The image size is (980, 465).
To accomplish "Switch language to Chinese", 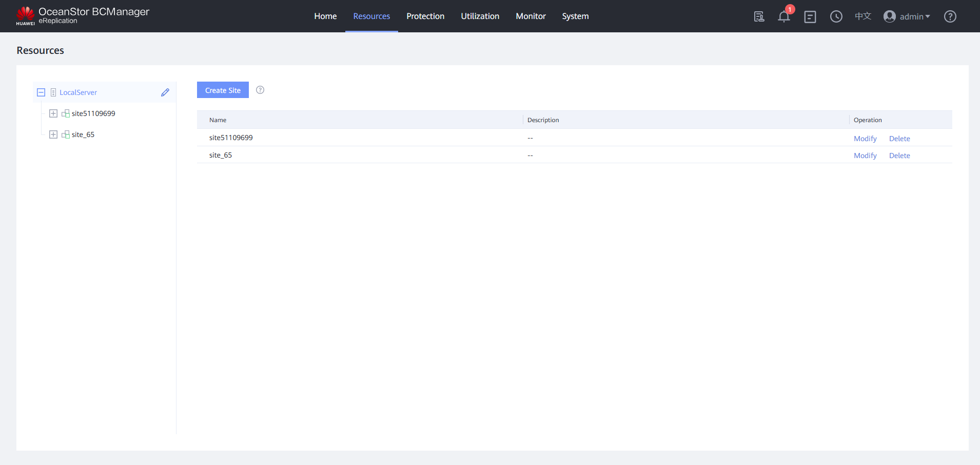I will tap(863, 16).
